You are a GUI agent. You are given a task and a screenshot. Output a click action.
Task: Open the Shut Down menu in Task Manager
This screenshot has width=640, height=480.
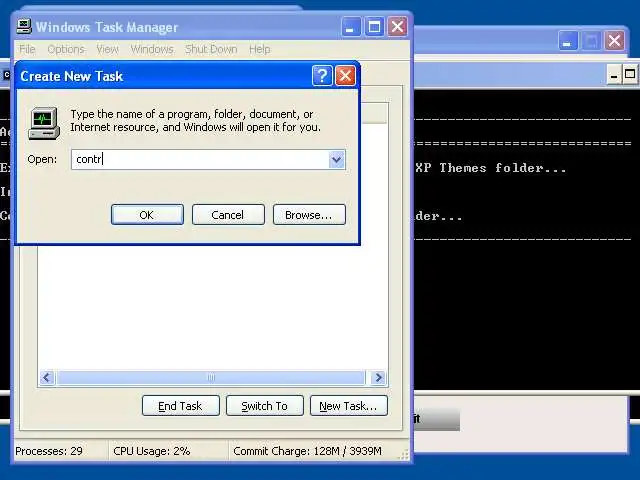(211, 49)
